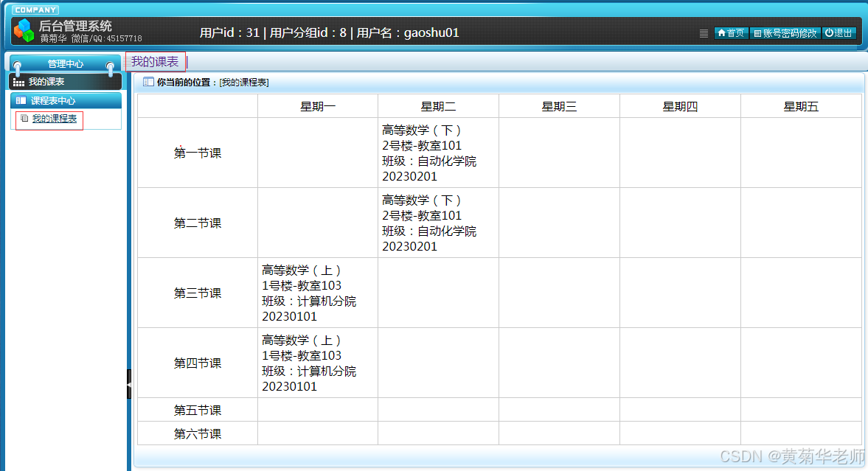Collapse sidebar using black arrow handle
This screenshot has width=868, height=471.
tap(129, 384)
